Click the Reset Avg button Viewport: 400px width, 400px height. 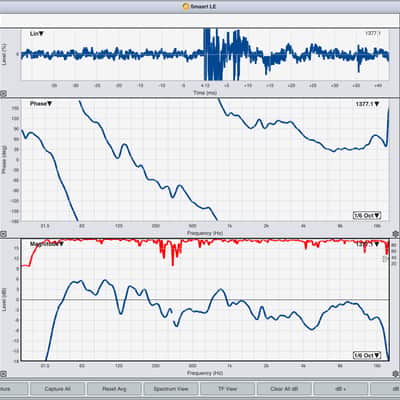click(x=114, y=389)
